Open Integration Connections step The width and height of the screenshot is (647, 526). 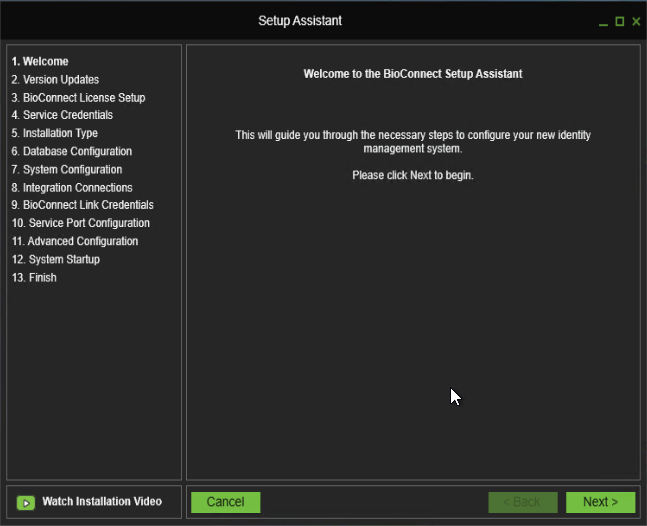pyautogui.click(x=71, y=187)
